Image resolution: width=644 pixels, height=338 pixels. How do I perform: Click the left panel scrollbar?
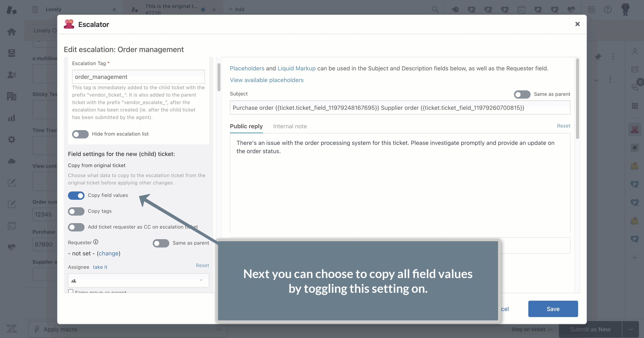219,77
